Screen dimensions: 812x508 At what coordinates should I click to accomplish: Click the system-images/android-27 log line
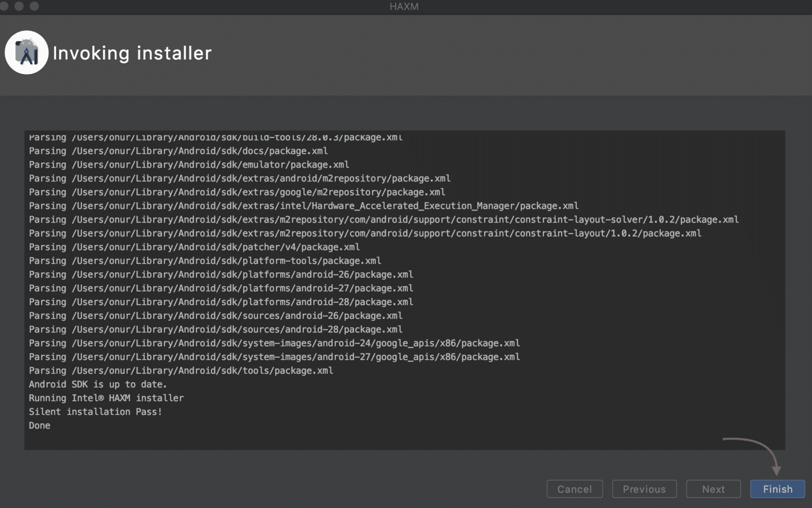(x=274, y=357)
